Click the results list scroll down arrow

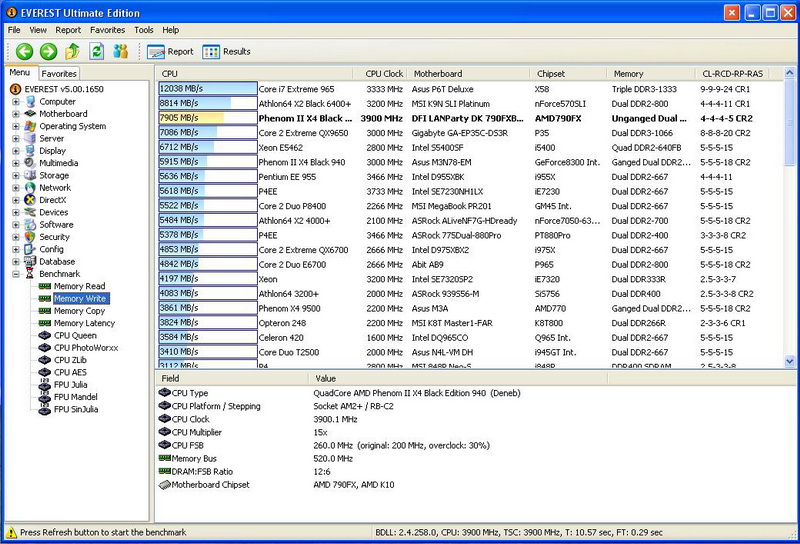coord(790,361)
